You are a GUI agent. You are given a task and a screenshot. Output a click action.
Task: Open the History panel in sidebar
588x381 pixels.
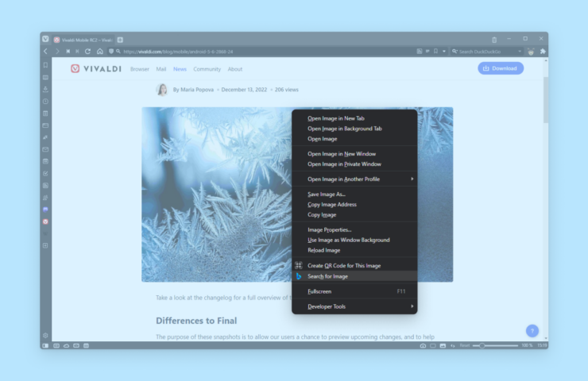(45, 101)
